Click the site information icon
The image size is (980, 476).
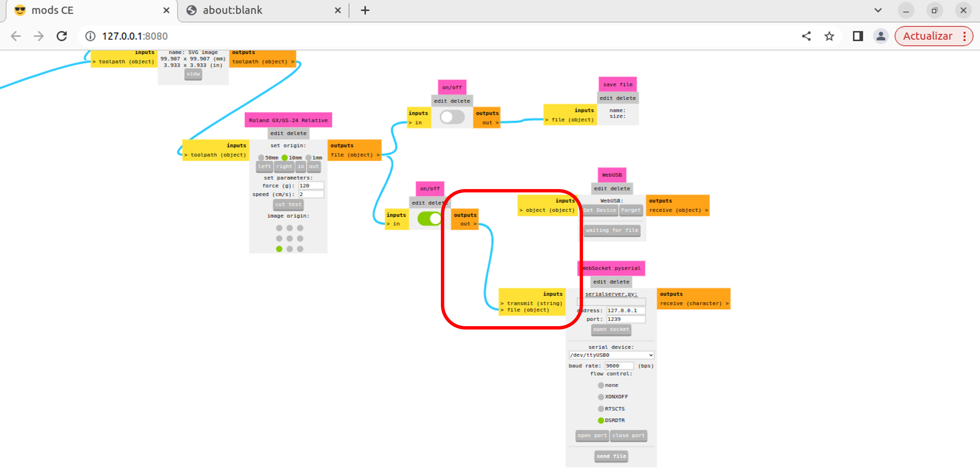click(x=90, y=36)
